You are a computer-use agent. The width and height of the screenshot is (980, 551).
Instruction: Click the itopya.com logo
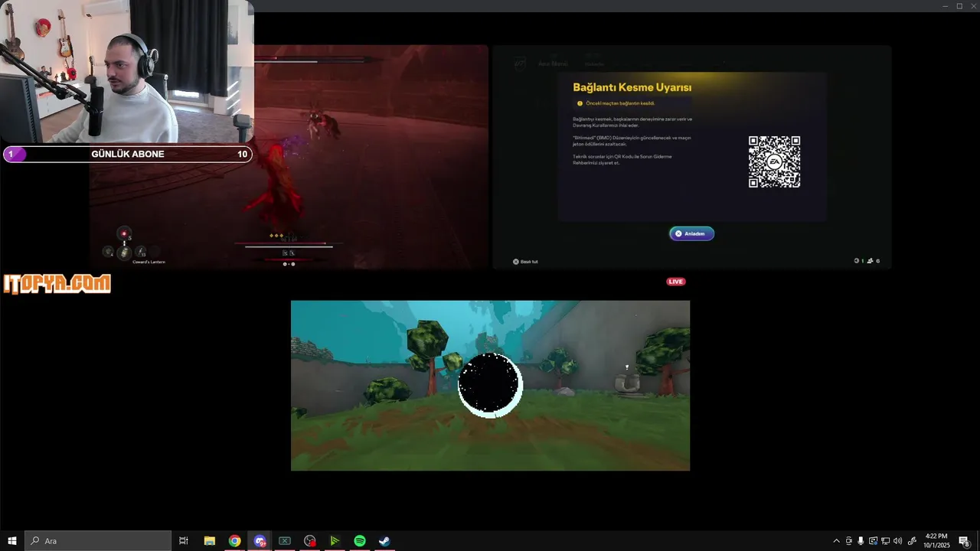[57, 284]
